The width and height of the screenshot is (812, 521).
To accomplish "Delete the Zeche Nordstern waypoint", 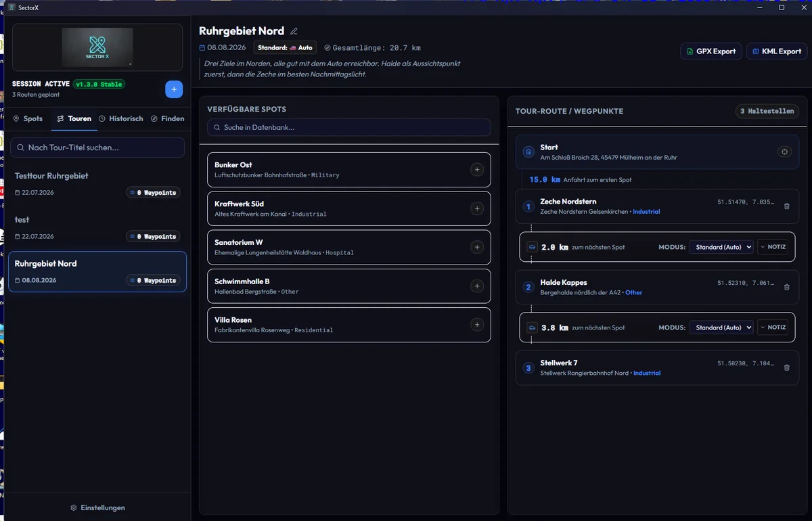I will click(x=786, y=206).
